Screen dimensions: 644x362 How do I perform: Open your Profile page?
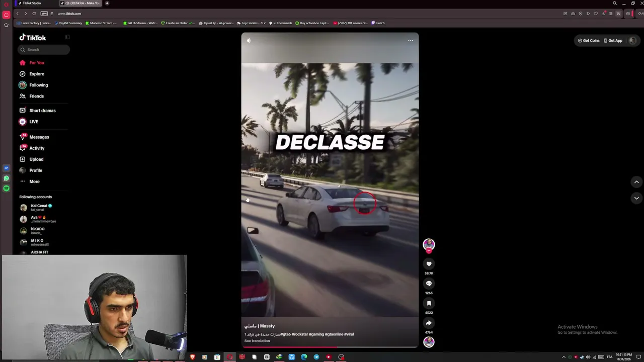click(x=31, y=170)
